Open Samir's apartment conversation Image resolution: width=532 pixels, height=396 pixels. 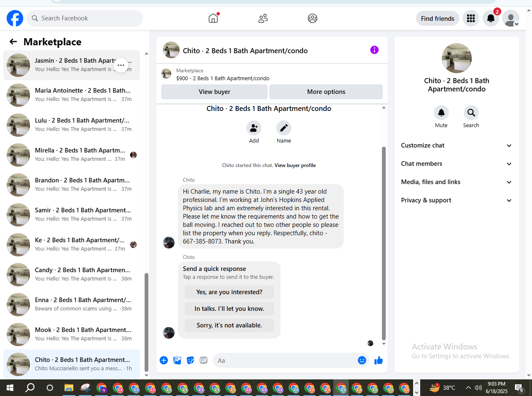[x=71, y=215]
